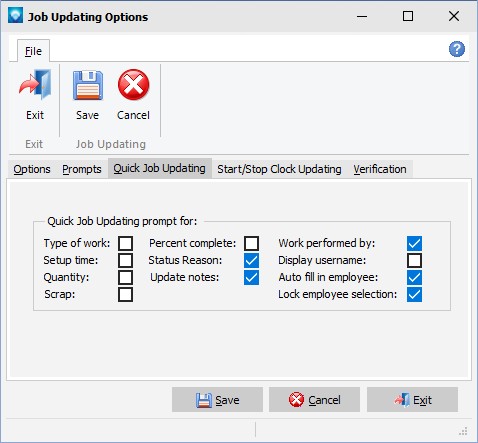Click the red Cancel ribbon icon
Image resolution: width=478 pixels, height=443 pixels.
pos(133,85)
